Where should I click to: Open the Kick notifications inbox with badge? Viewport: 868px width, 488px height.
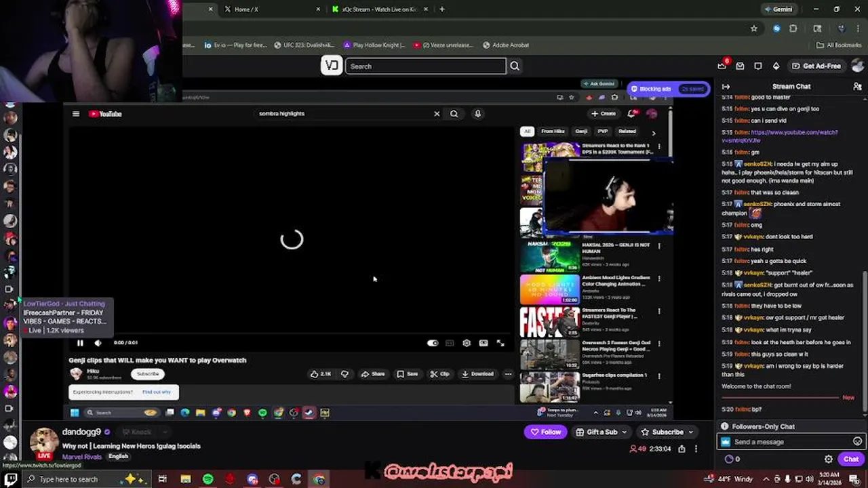click(x=722, y=65)
